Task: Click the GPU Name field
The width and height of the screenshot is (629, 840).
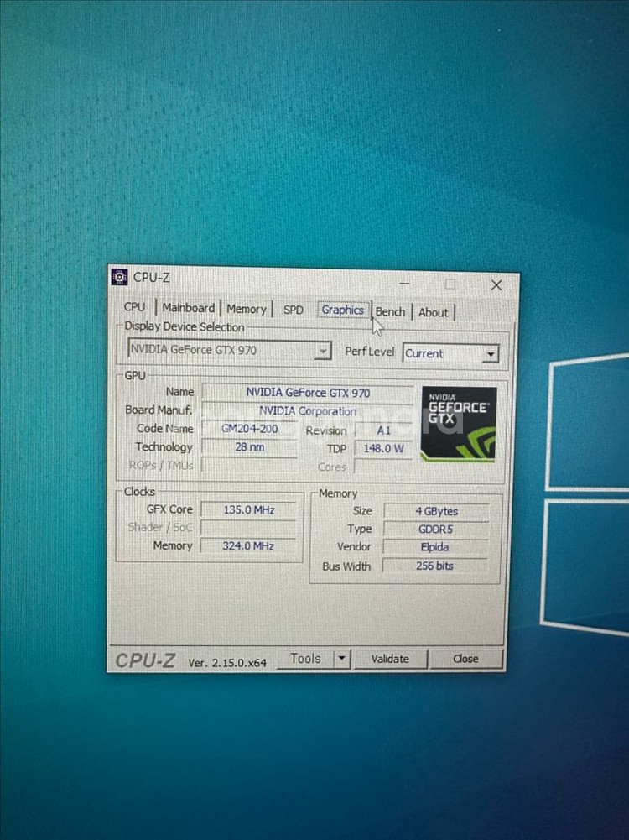Action: click(307, 393)
